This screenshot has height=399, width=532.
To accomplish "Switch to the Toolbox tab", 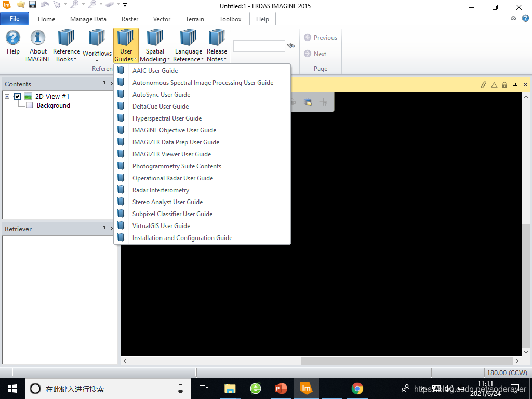I will tap(230, 19).
